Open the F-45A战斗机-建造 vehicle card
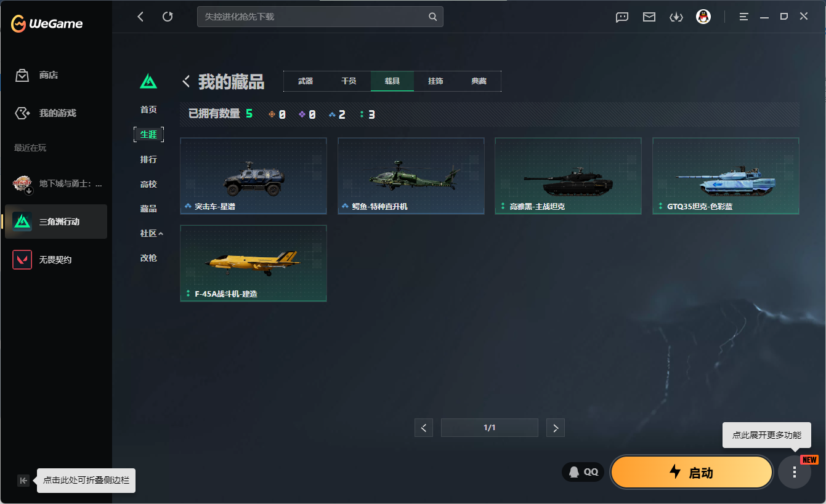826x504 pixels. tap(253, 263)
